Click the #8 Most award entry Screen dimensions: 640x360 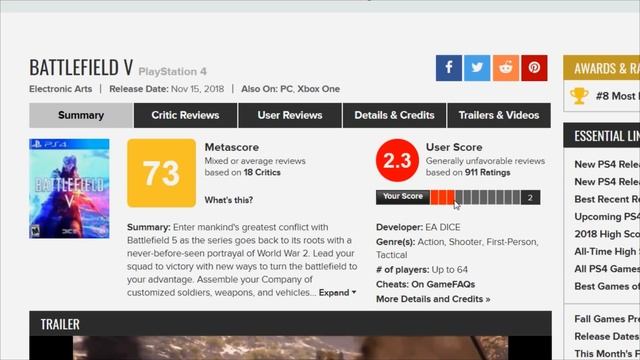point(618,96)
